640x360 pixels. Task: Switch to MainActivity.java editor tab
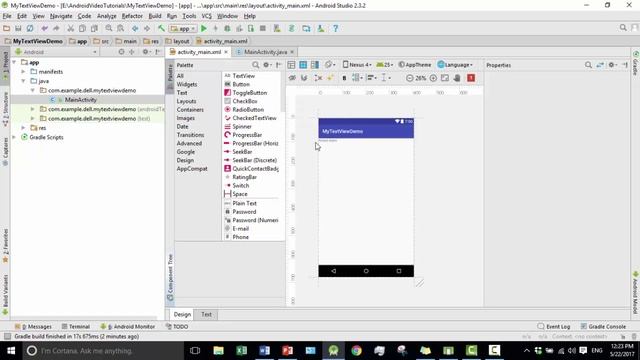(x=265, y=52)
